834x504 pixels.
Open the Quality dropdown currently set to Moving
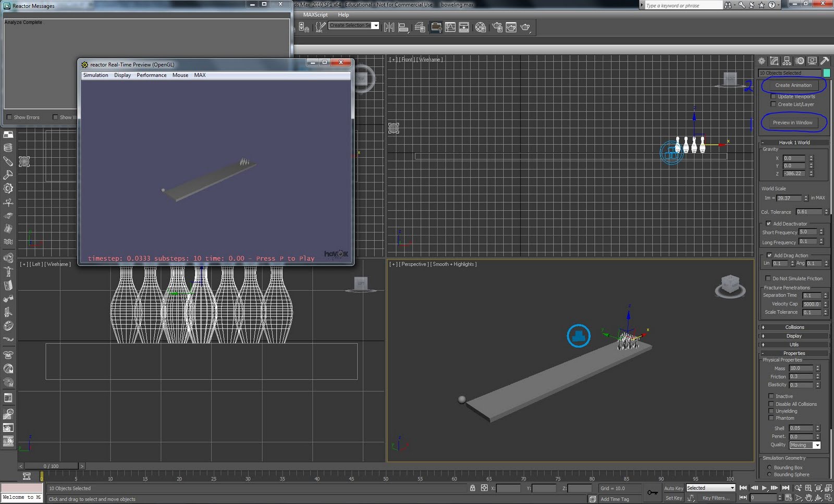[x=816, y=445]
